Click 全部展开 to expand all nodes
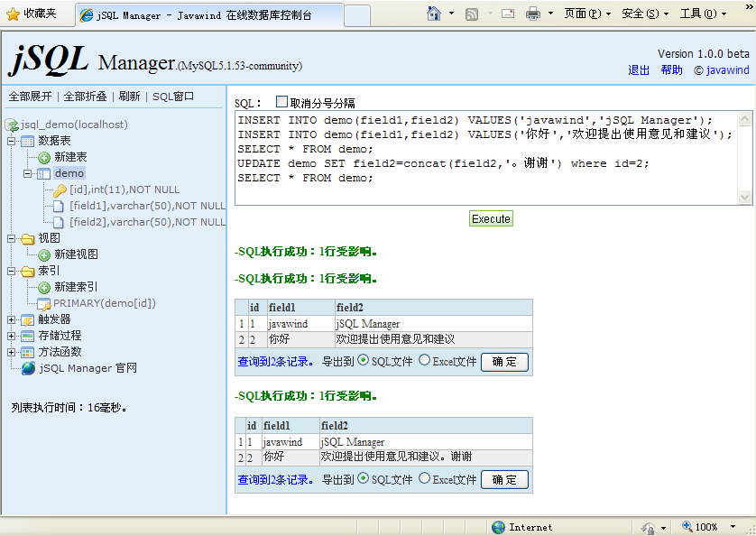 point(30,97)
